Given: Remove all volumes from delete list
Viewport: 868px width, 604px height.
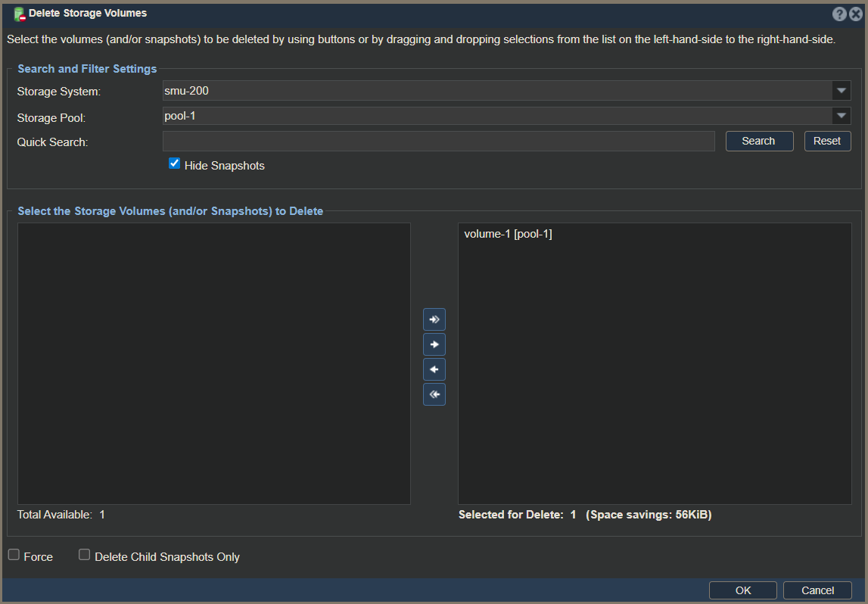Looking at the screenshot, I should tap(434, 394).
